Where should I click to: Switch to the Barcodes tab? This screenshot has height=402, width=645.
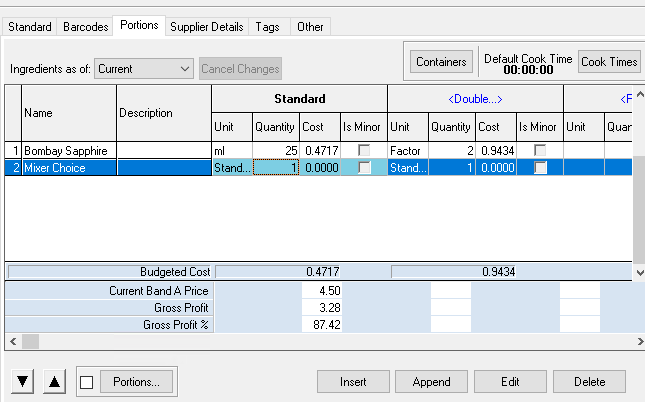coord(85,27)
